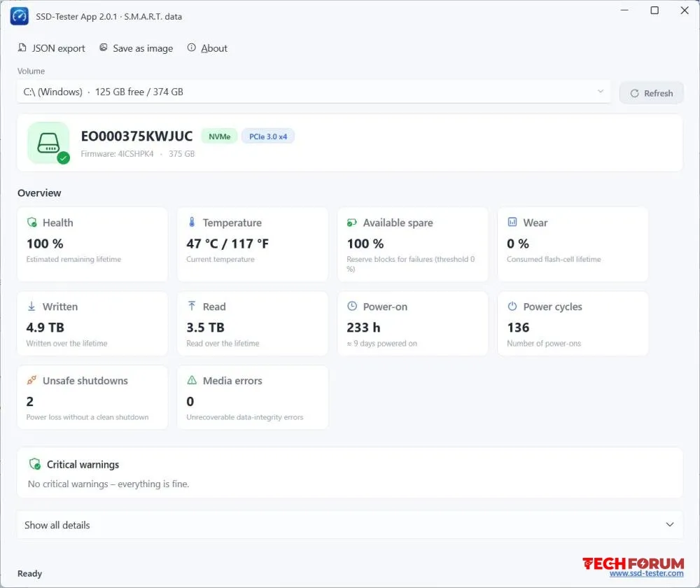700x588 pixels.
Task: Choose Save as image
Action: pos(136,48)
